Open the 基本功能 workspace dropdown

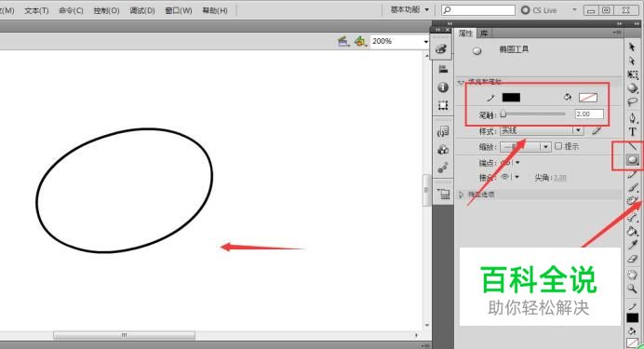tap(409, 10)
